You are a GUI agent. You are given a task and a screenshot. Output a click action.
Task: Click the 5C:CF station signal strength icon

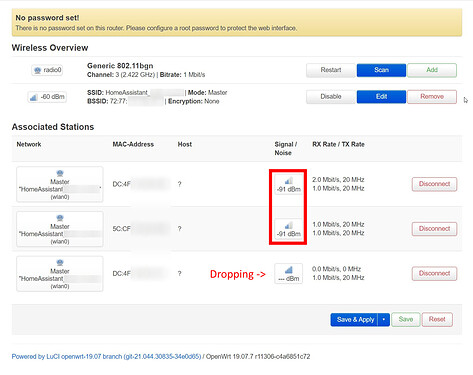289,226
